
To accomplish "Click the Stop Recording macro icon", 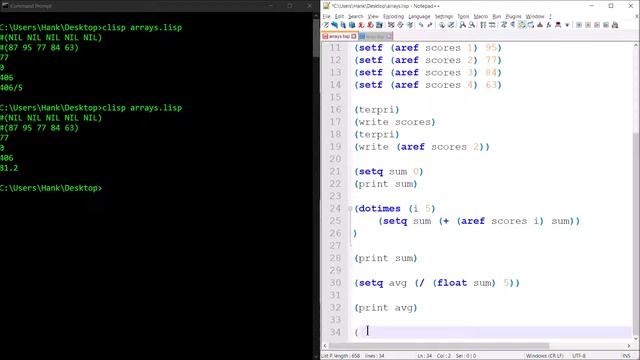I will (x=588, y=25).
